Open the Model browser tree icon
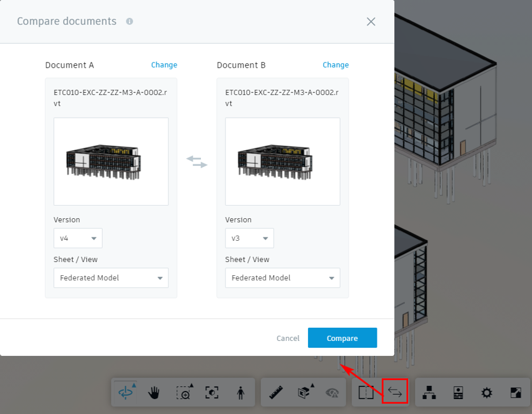The image size is (532, 414). click(429, 393)
